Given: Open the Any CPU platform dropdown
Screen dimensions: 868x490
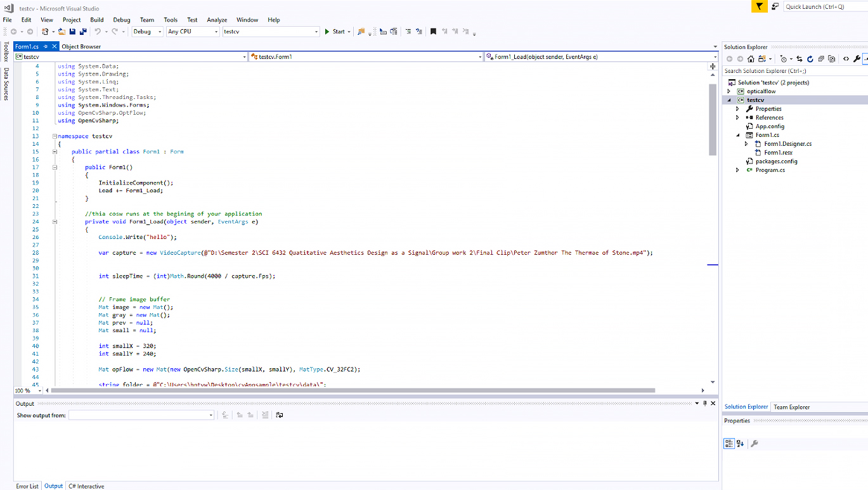Looking at the screenshot, I should point(193,31).
